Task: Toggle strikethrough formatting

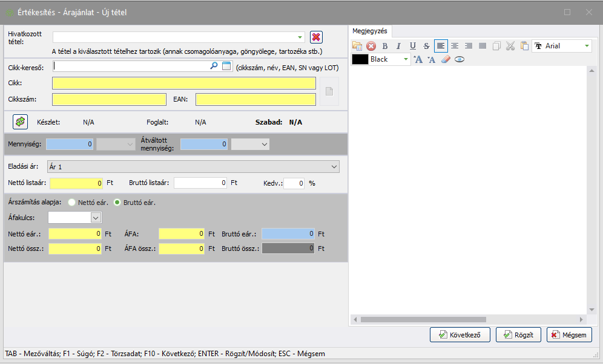Action: pos(426,46)
